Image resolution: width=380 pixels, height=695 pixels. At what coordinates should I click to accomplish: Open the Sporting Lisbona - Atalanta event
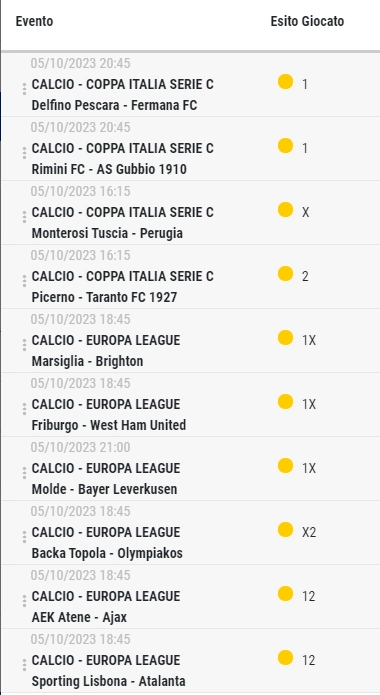(109, 681)
